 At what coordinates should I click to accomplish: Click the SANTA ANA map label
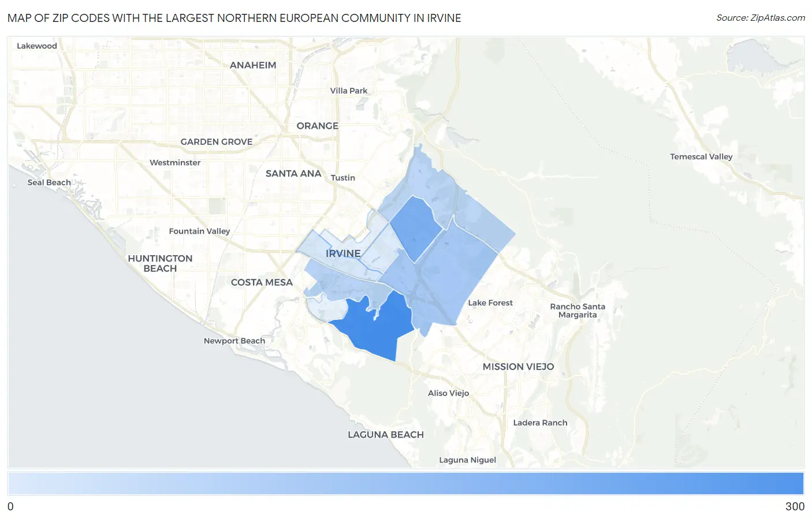pyautogui.click(x=293, y=173)
